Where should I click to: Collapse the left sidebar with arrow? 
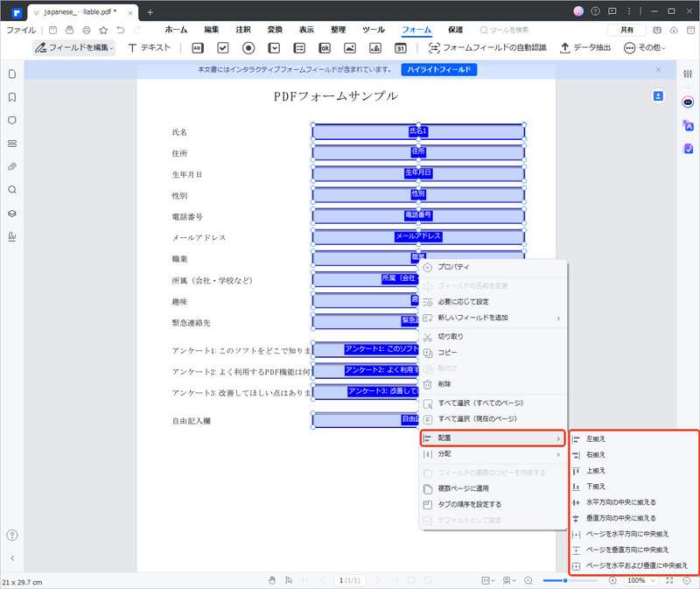(x=12, y=558)
